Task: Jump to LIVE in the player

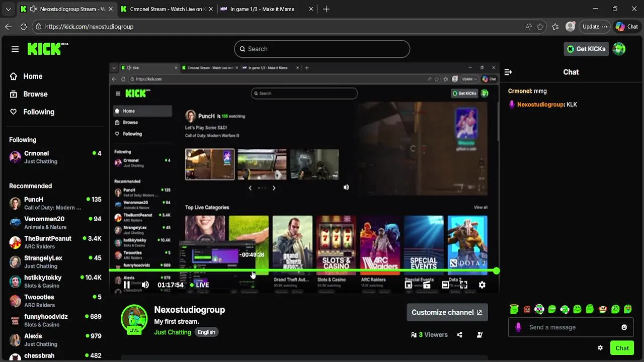Action: [x=199, y=285]
